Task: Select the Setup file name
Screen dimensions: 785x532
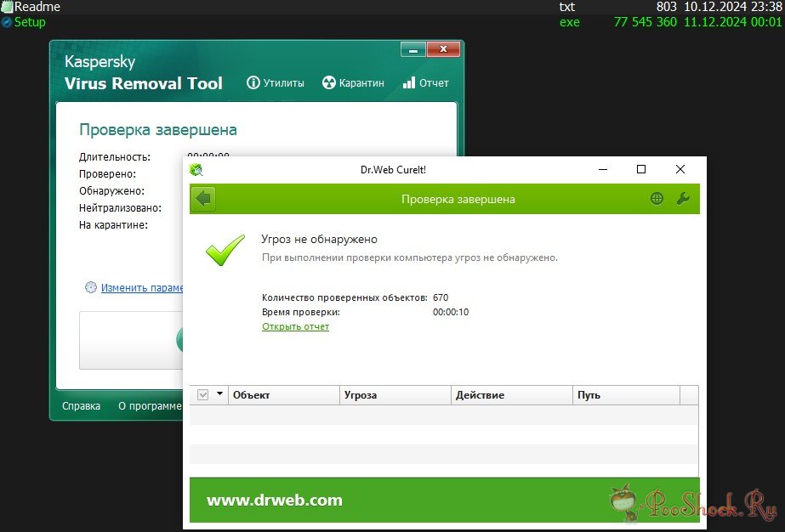Action: (30, 22)
